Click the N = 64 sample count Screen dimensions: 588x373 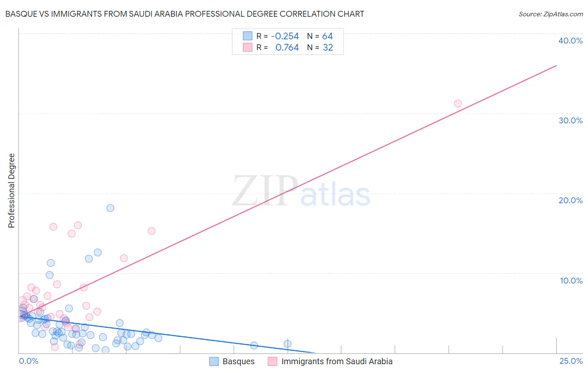point(320,36)
